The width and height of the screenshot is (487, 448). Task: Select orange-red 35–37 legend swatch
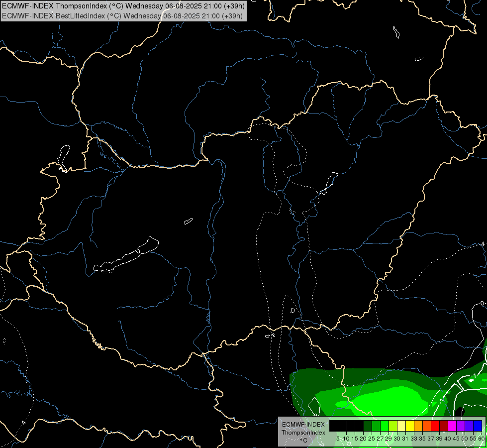point(427,426)
